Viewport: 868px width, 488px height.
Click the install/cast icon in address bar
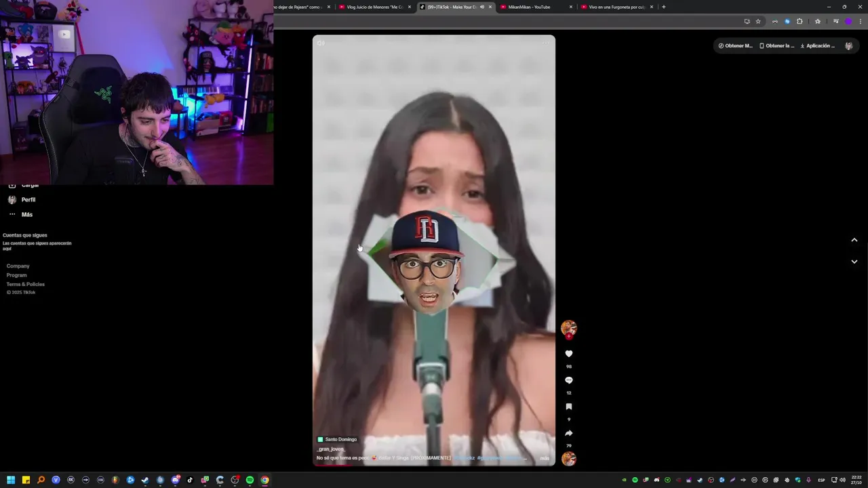[747, 21]
